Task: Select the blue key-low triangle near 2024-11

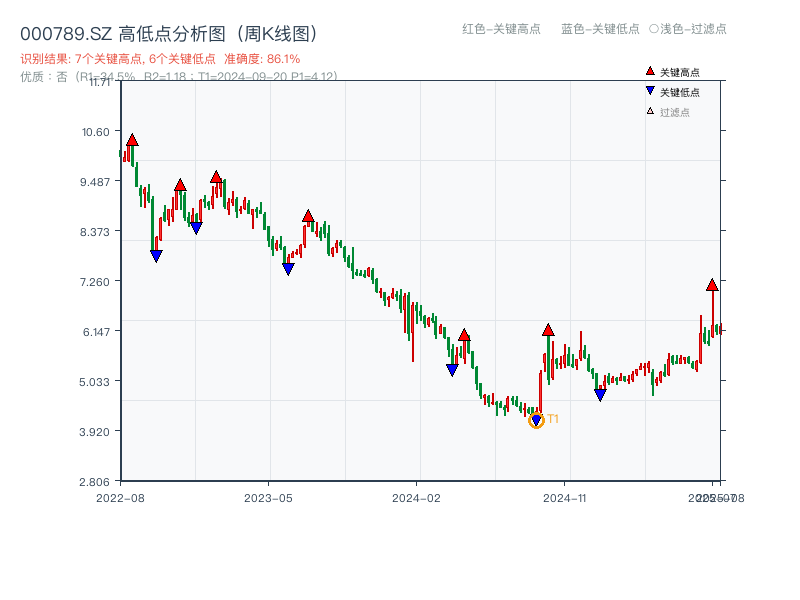Action: tap(598, 393)
